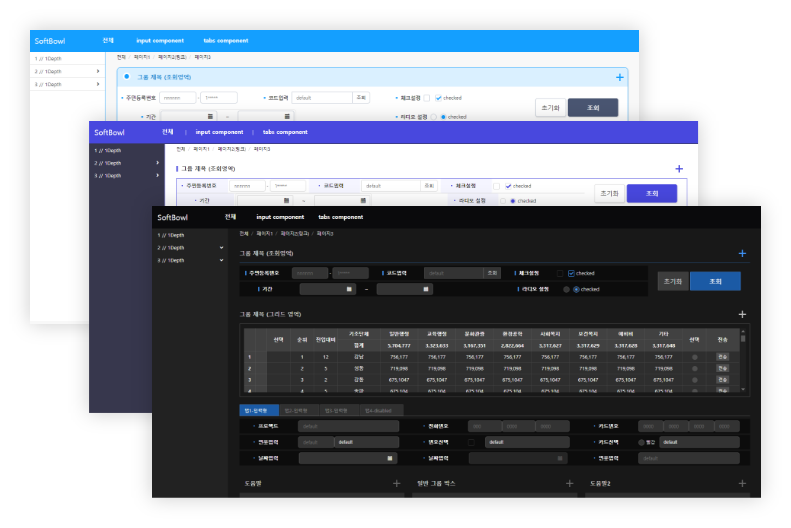Click the plus icon in the 일반 그룹 박스 header

point(569,483)
